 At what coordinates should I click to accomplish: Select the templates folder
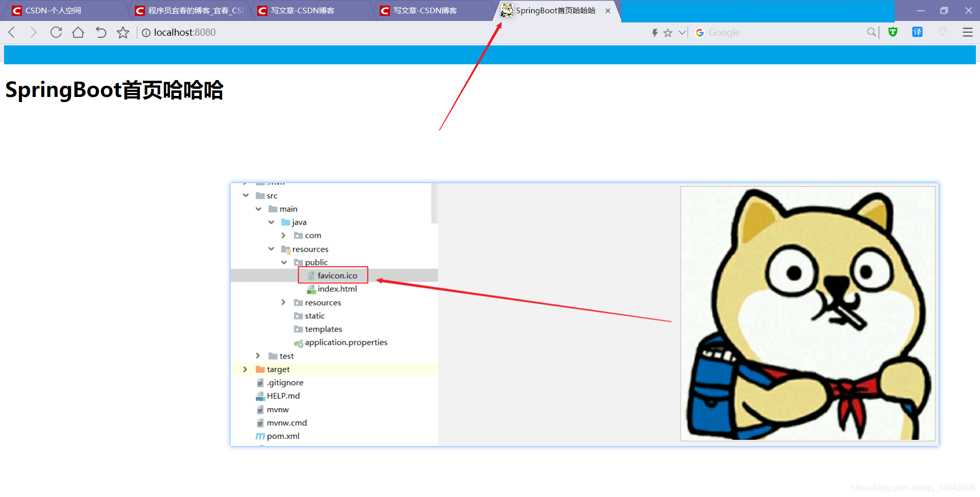pos(318,329)
